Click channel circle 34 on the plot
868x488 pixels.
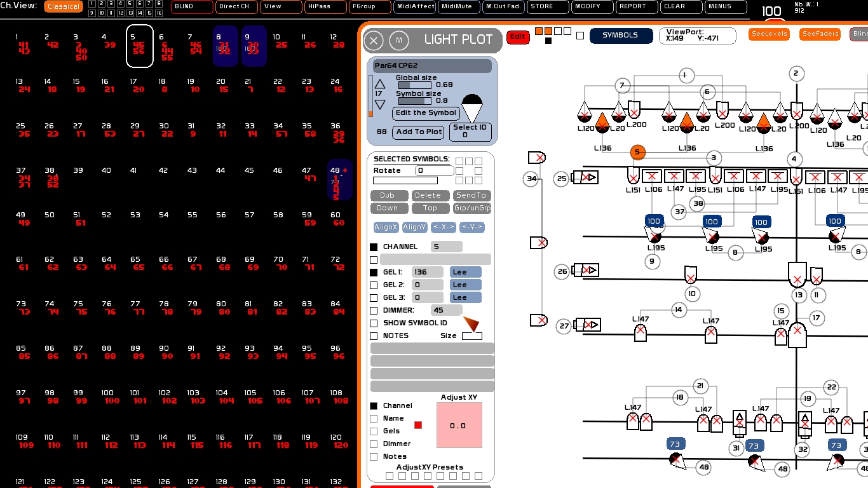tap(532, 179)
